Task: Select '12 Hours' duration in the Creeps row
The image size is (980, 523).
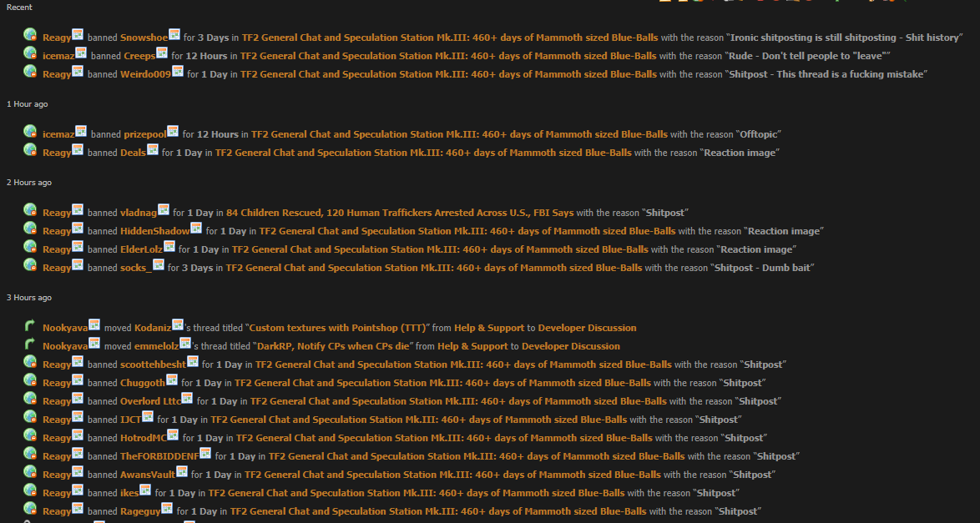Action: click(206, 56)
